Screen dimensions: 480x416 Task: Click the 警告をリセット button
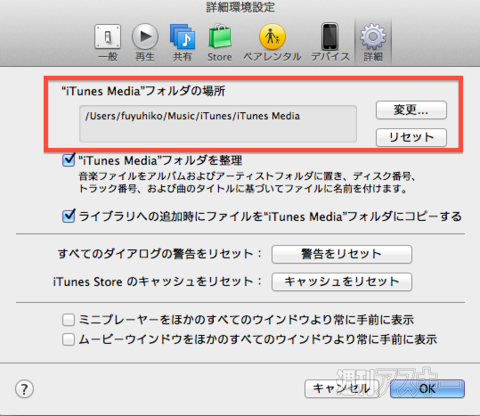(x=342, y=254)
